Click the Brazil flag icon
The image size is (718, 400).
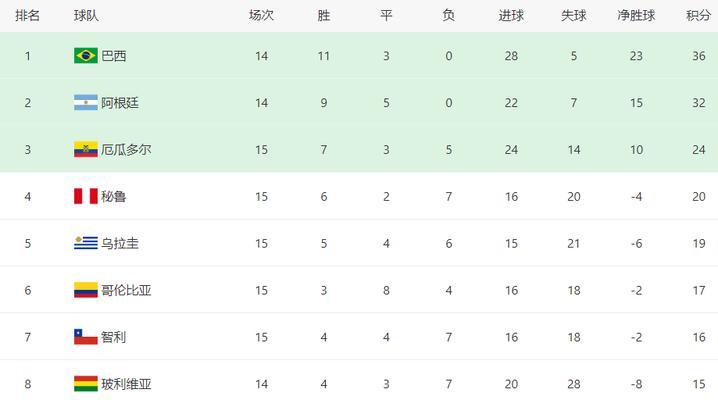pyautogui.click(x=86, y=56)
